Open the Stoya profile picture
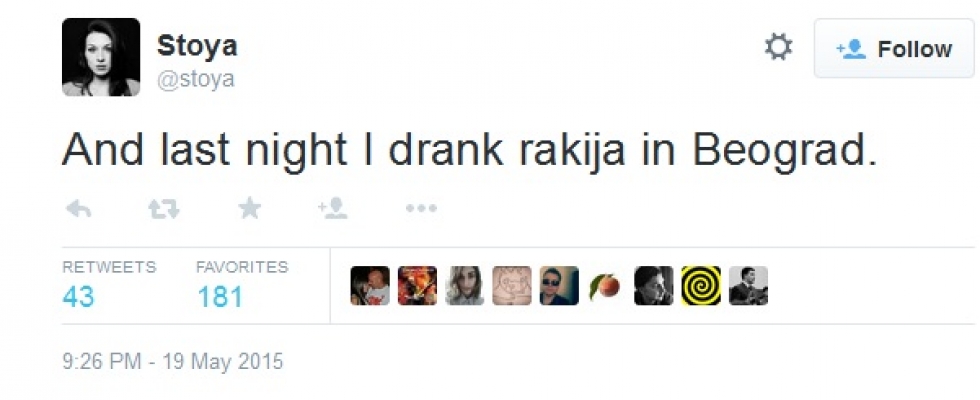Image resolution: width=980 pixels, height=400 pixels. tap(101, 57)
